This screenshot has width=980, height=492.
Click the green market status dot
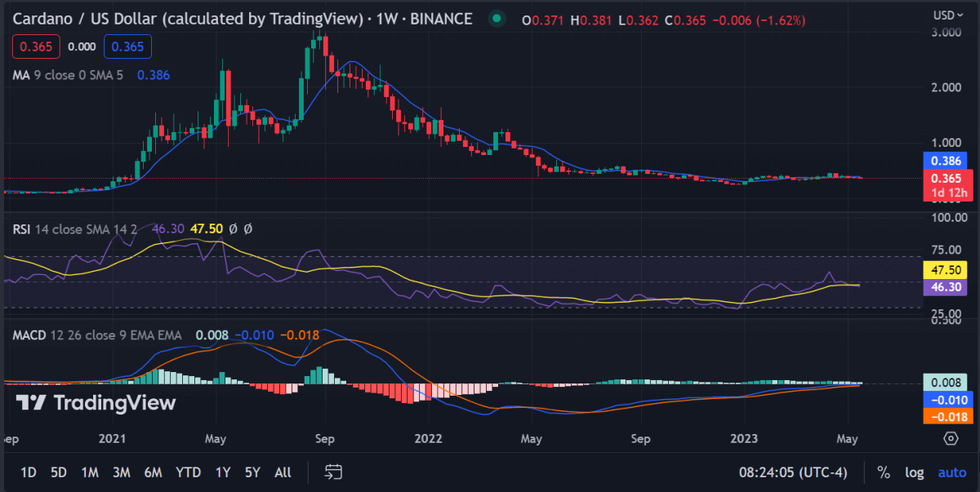click(497, 19)
